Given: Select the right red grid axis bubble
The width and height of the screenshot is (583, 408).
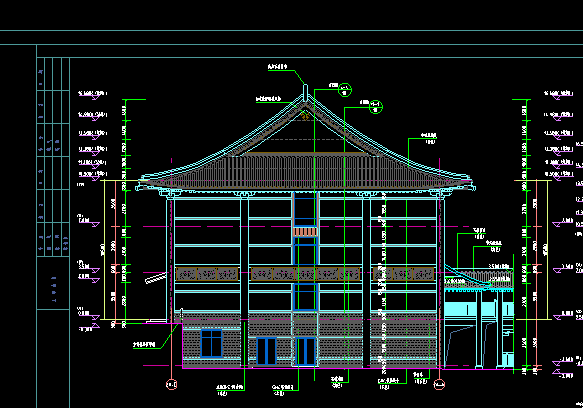Looking at the screenshot, I should click(439, 384).
